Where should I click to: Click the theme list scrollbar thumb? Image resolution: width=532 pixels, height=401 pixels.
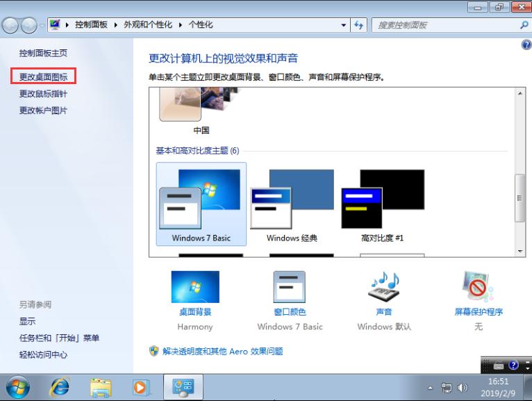[x=519, y=198]
